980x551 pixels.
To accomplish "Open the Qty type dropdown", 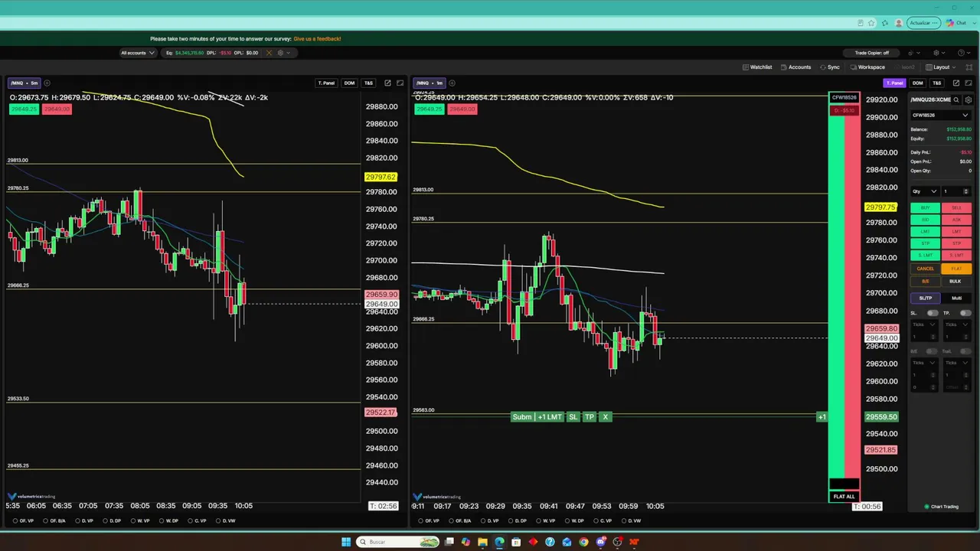I will 924,191.
